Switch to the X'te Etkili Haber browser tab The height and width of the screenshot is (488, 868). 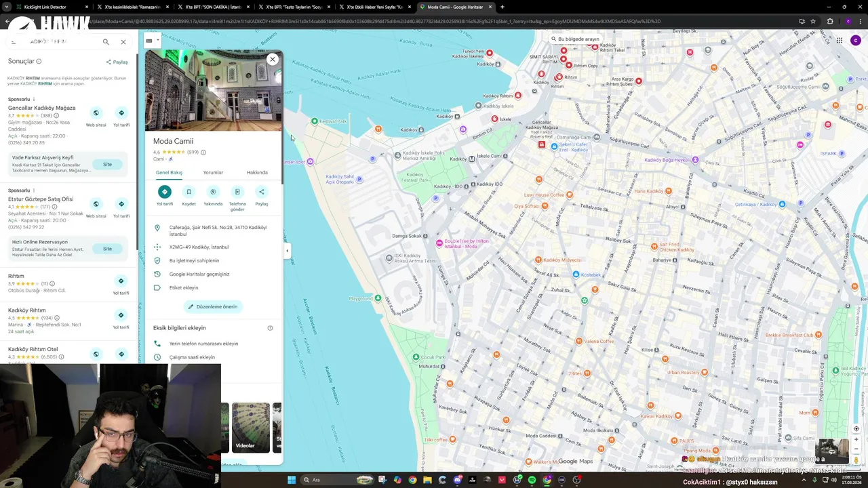375,7
